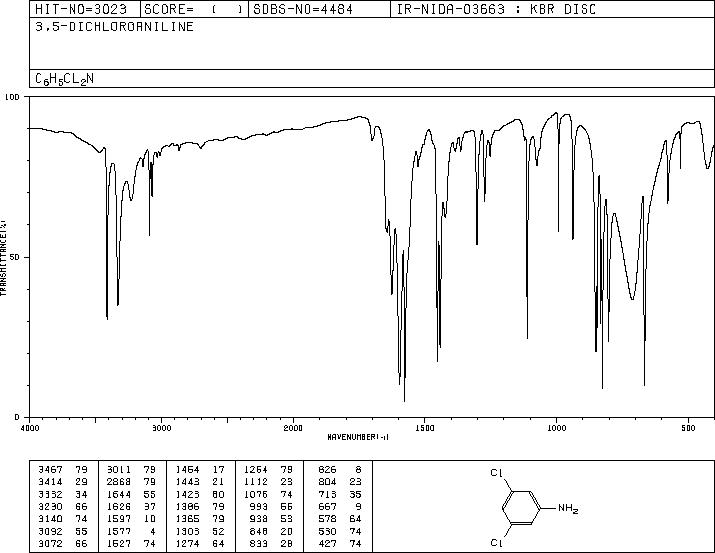Select peak value 713 in the table
Screen dimensions: 715x553
click(x=327, y=494)
